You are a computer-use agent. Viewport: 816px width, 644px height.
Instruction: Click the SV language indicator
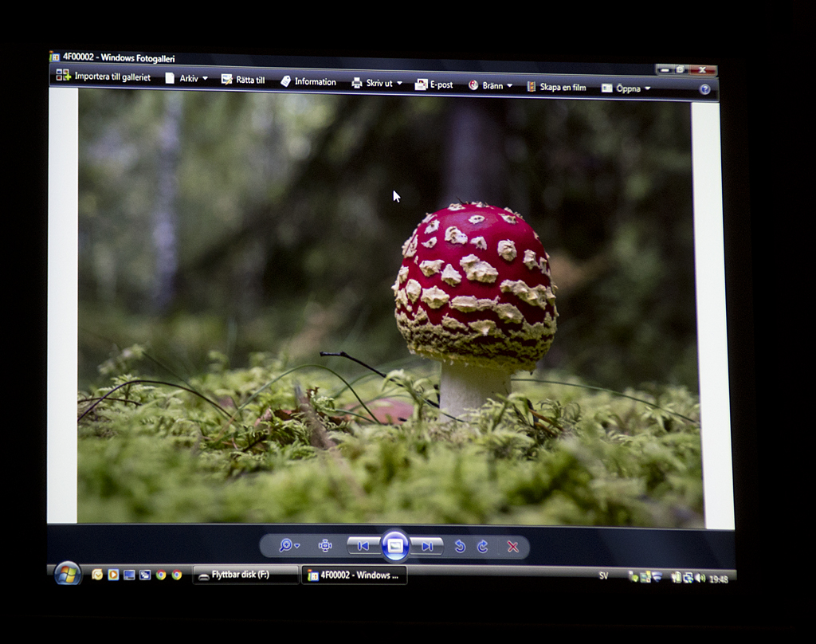(604, 575)
